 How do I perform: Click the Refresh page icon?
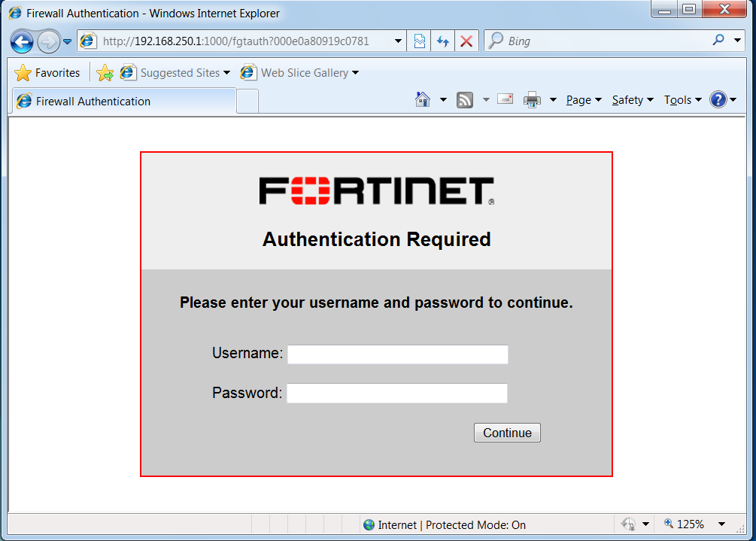pyautogui.click(x=443, y=41)
